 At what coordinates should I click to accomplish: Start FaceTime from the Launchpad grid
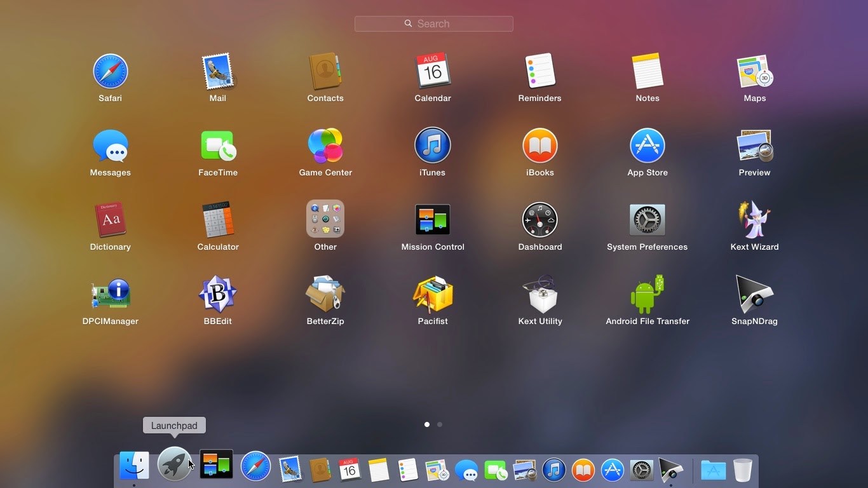[218, 146]
